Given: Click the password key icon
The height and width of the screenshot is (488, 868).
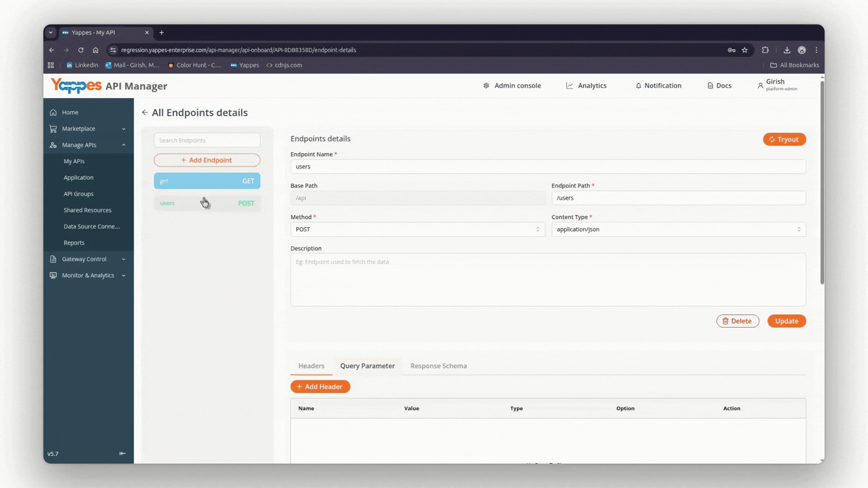Looking at the screenshot, I should 731,50.
